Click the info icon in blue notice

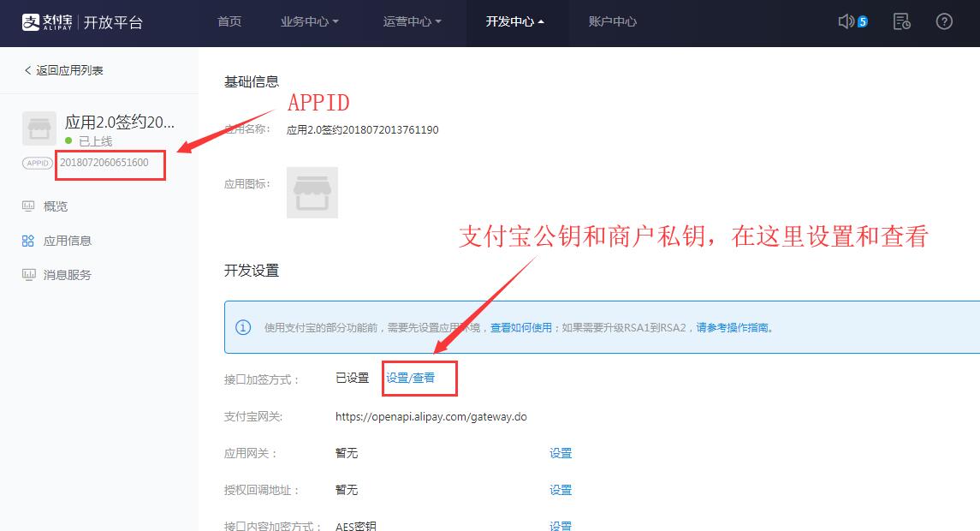point(243,327)
